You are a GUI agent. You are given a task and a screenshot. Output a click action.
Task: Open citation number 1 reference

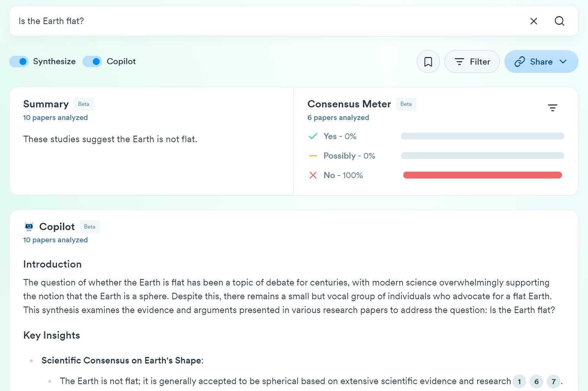(x=519, y=381)
